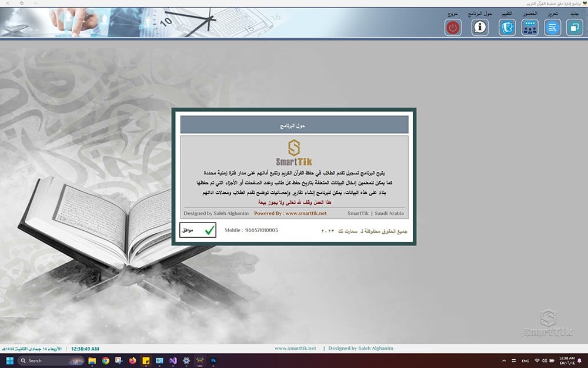
Task: Click the About program info icon
Action: click(480, 27)
